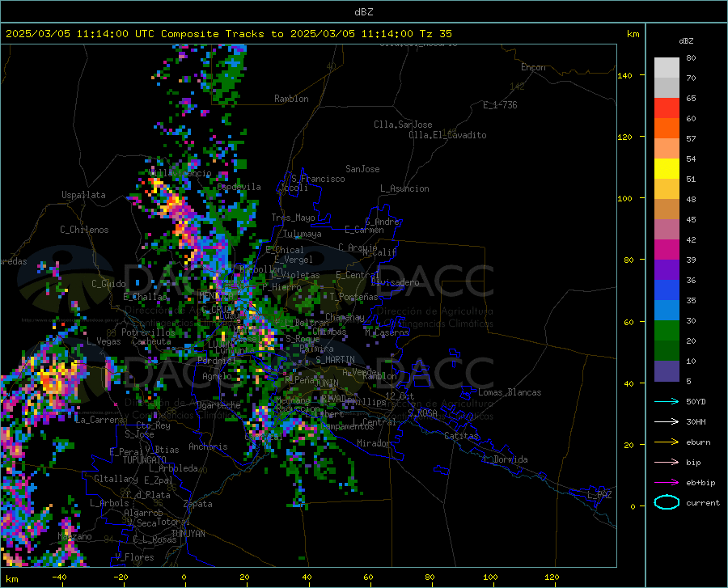Image resolution: width=728 pixels, height=588 pixels.
Task: Click the 80 km tick on horizontal axis
Action: (430, 577)
